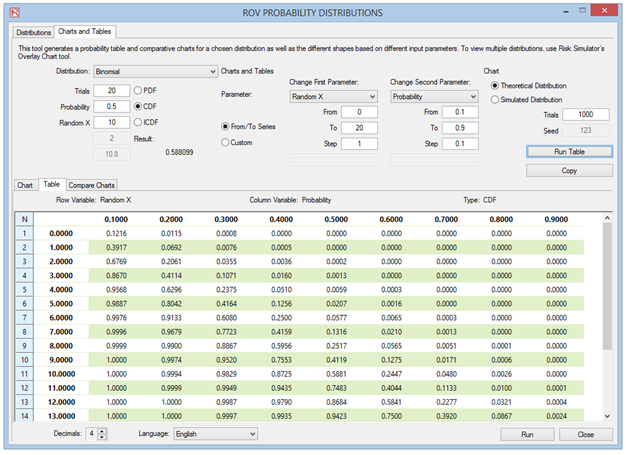
Task: Click the N column header cell
Action: pyautogui.click(x=24, y=219)
